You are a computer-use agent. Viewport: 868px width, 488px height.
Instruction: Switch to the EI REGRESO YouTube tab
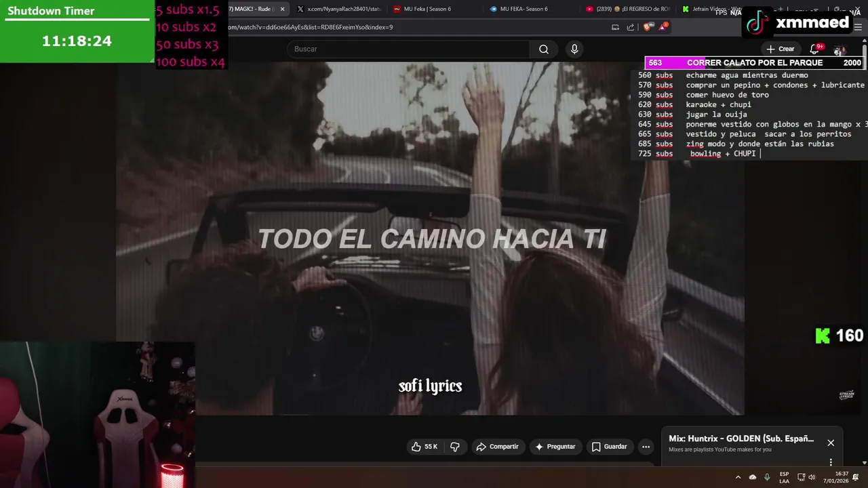click(x=628, y=9)
